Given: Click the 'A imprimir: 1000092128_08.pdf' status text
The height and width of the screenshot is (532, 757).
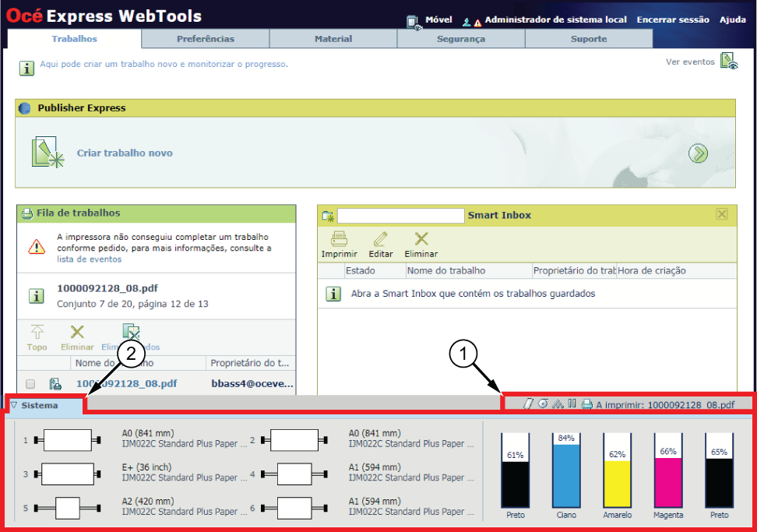Looking at the screenshot, I should 665,404.
